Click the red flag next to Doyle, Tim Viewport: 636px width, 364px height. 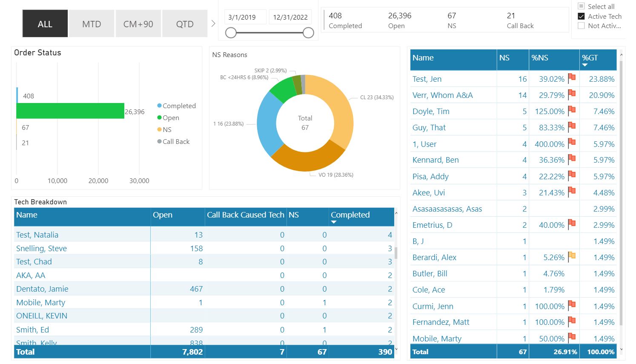571,111
